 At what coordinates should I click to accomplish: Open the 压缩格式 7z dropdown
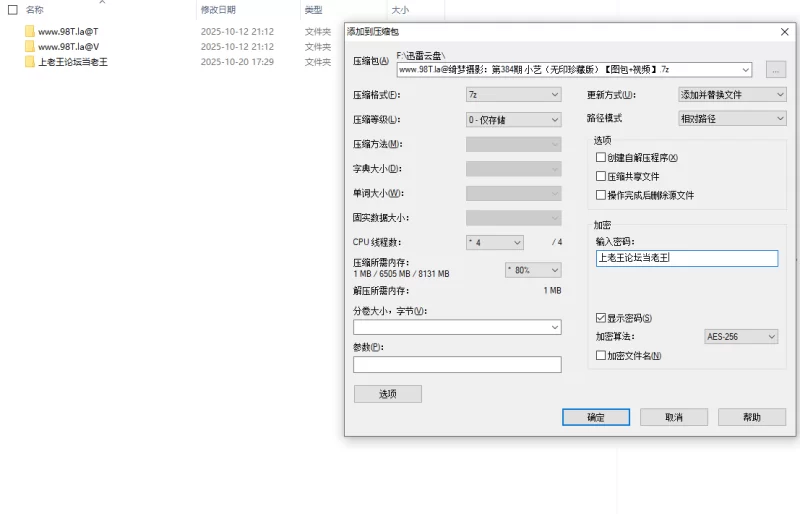(x=513, y=95)
